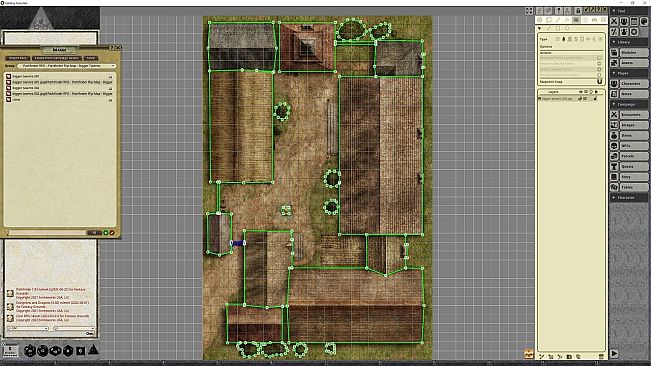651x366 pixels.
Task: Open the Calendar tool icon
Action: click(634, 21)
